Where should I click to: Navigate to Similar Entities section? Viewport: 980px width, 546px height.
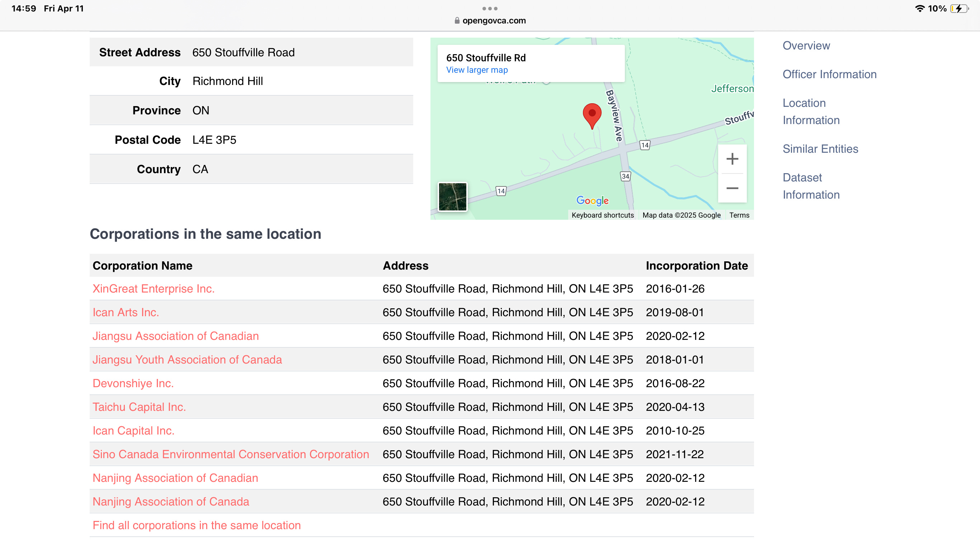820,149
